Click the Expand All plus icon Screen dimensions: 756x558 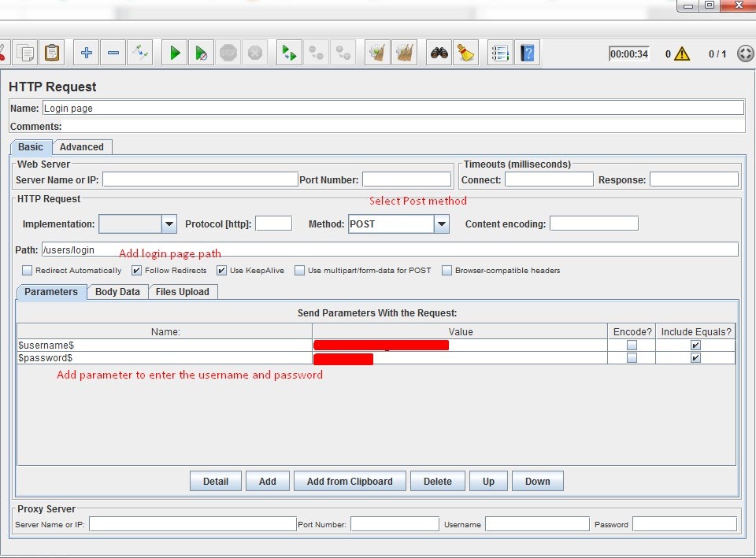87,53
